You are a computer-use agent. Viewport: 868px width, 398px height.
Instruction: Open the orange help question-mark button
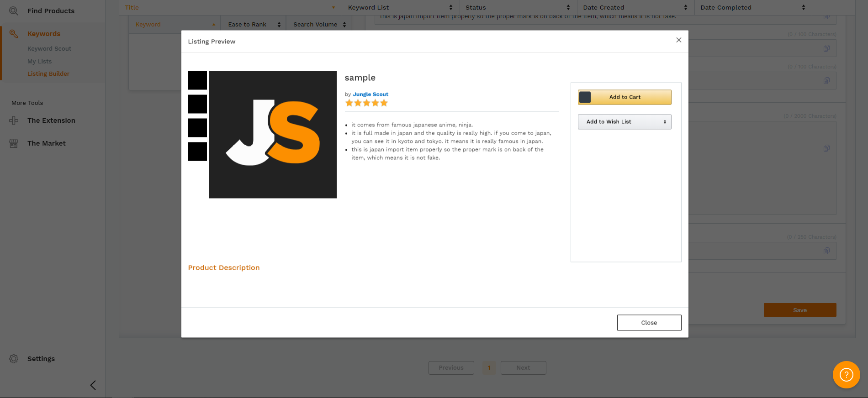point(846,375)
